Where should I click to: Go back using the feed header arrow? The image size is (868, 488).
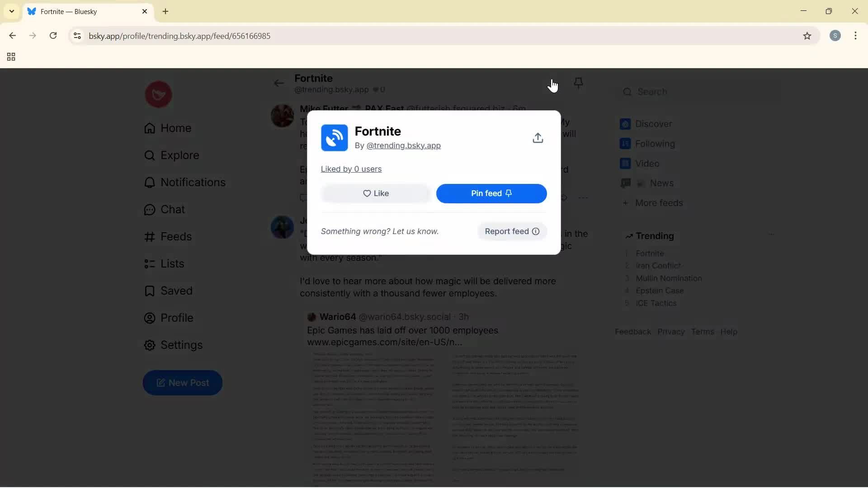coord(279,83)
